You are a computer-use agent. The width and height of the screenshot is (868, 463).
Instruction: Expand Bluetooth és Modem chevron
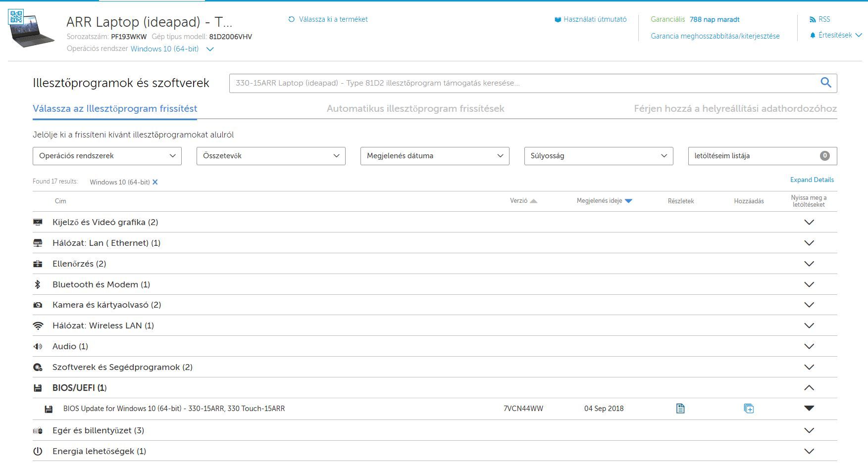809,284
